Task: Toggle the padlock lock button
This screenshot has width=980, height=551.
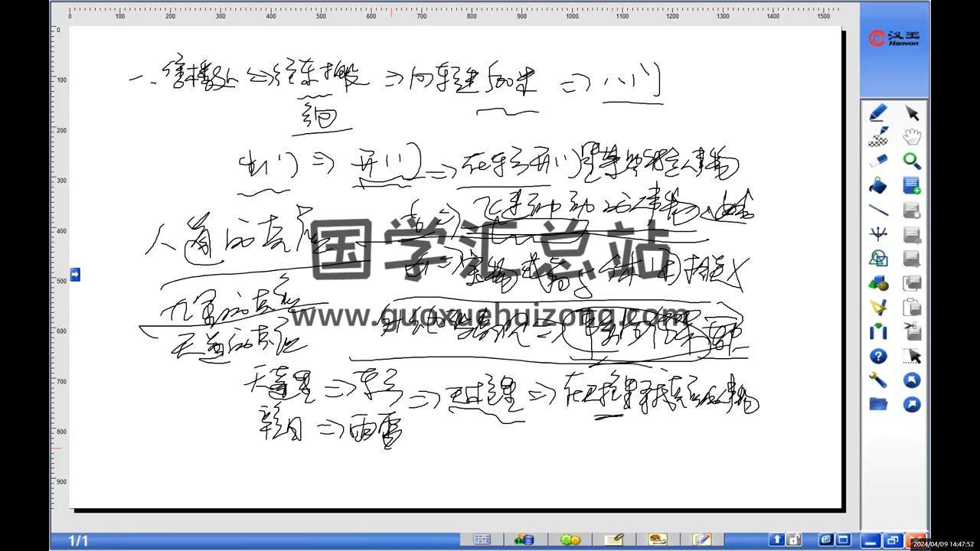Action: pos(794,540)
